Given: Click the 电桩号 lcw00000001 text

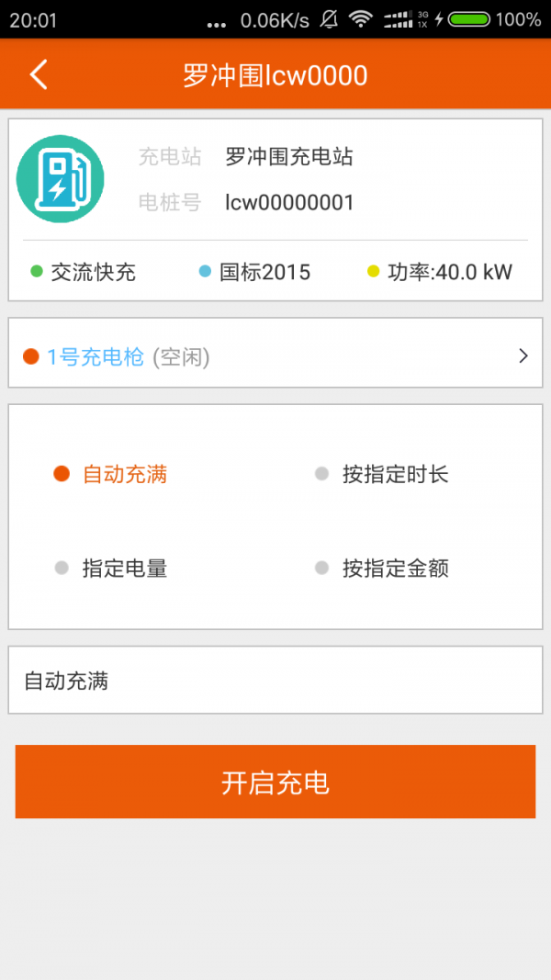Looking at the screenshot, I should pyautogui.click(x=287, y=203).
